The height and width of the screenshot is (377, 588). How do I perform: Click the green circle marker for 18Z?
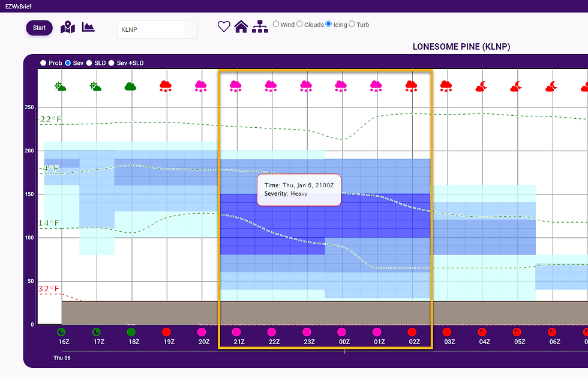[x=131, y=332]
